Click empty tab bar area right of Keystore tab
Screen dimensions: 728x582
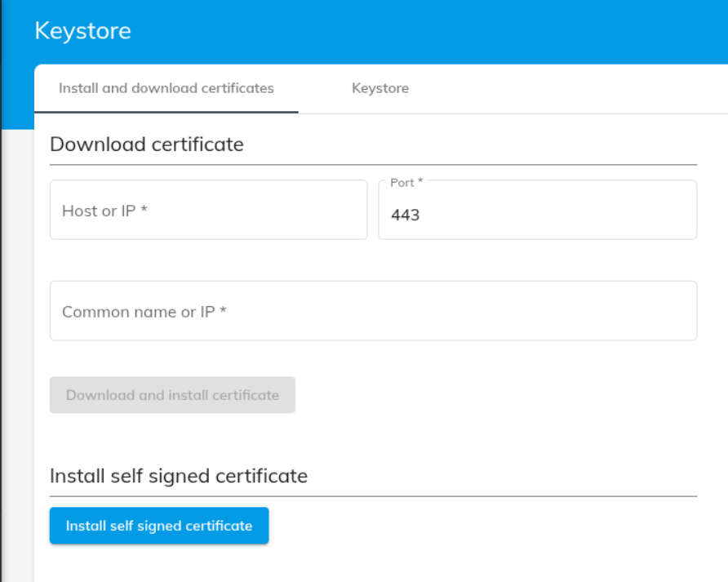click(x=571, y=88)
